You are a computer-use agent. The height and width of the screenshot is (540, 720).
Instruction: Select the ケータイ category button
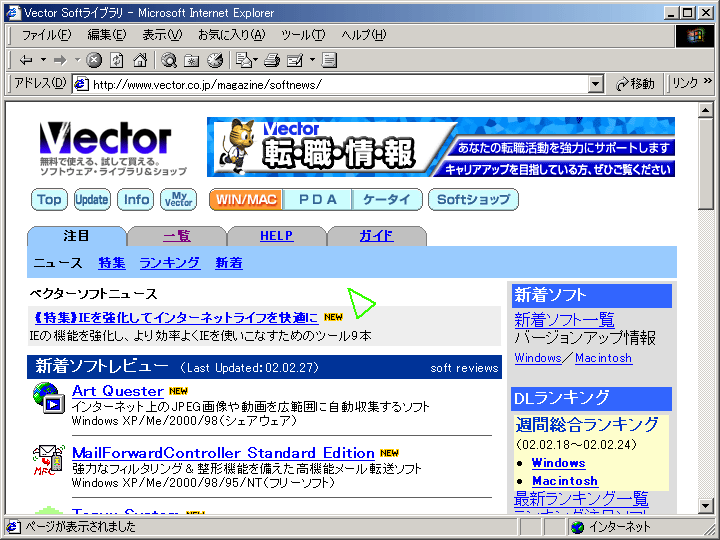coord(387,200)
